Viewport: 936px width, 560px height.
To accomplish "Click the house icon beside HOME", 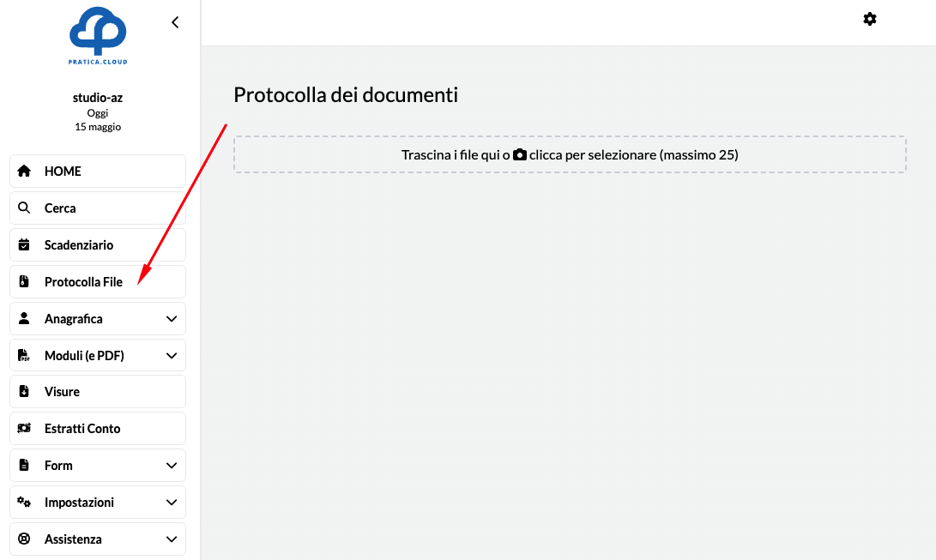I will pyautogui.click(x=24, y=171).
